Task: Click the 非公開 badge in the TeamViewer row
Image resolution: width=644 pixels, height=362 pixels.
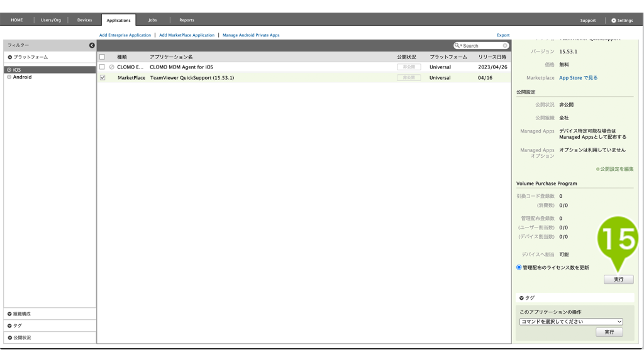Action: tap(409, 77)
